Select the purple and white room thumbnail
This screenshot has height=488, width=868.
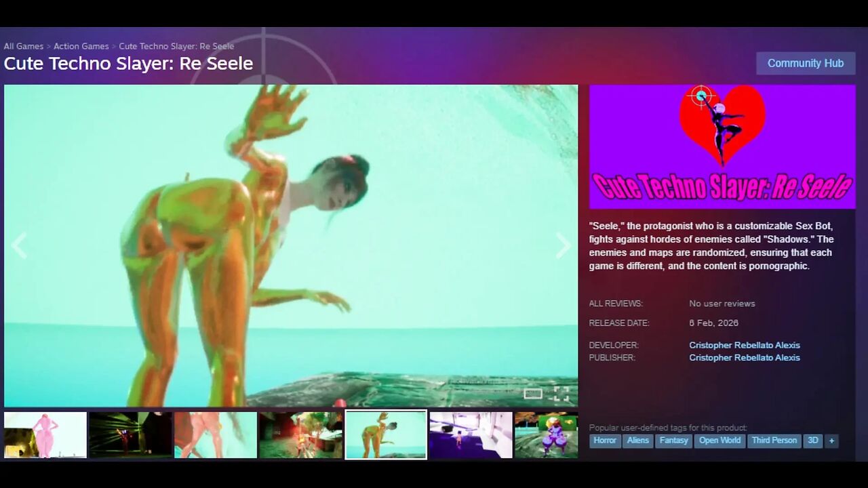[471, 435]
